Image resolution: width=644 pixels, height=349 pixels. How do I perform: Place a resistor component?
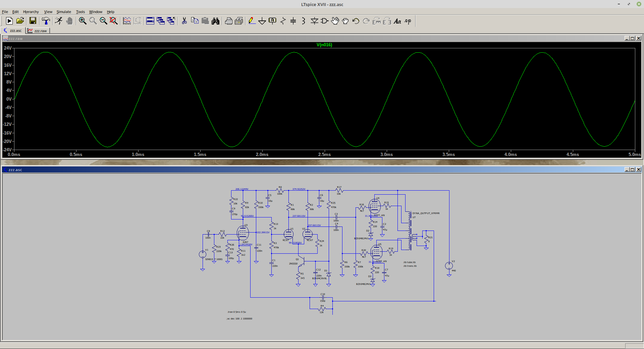[x=283, y=21]
